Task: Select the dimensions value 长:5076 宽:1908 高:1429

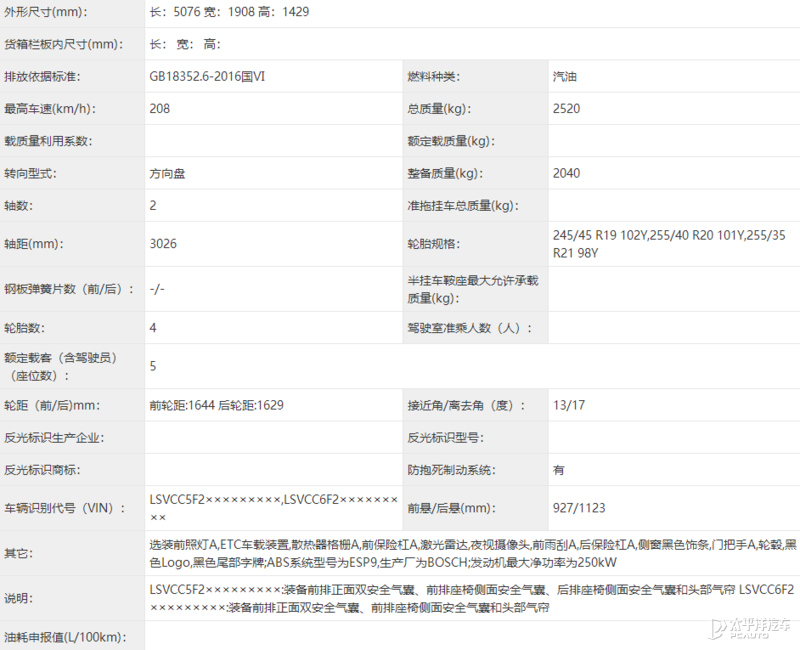Action: 229,12
